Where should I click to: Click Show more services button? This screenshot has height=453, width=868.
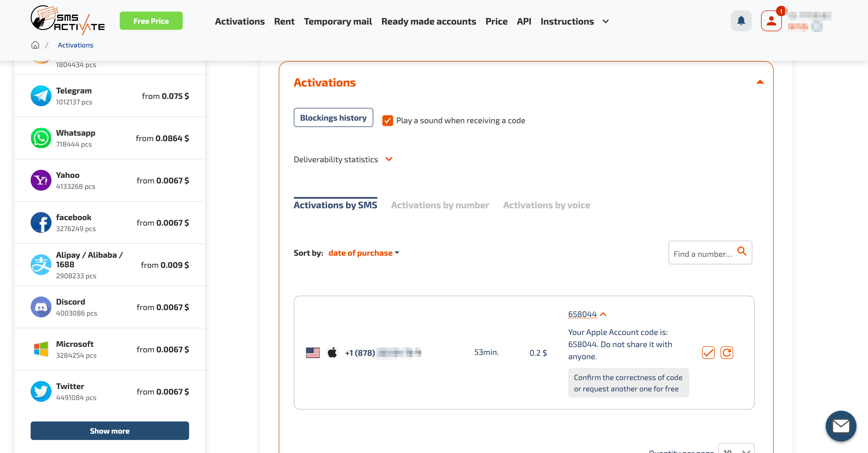tap(110, 431)
